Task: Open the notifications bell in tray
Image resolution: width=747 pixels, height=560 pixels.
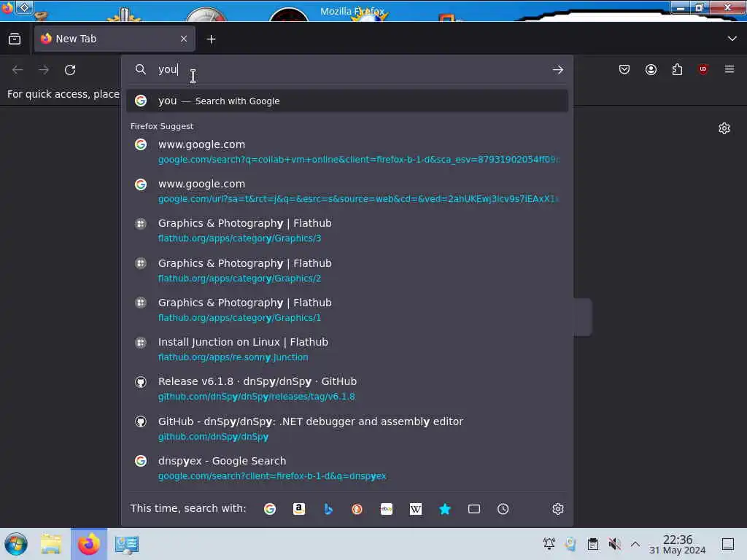Action: 549,543
